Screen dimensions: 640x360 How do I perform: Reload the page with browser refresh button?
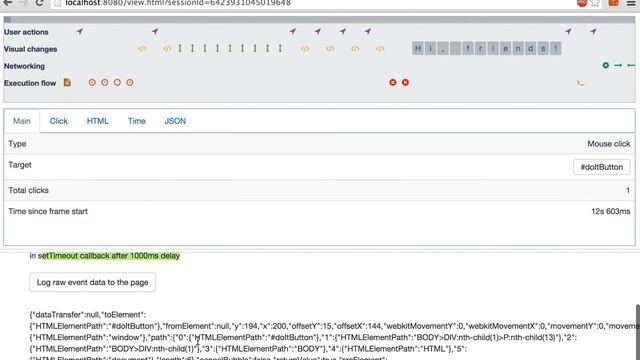(39, 3)
